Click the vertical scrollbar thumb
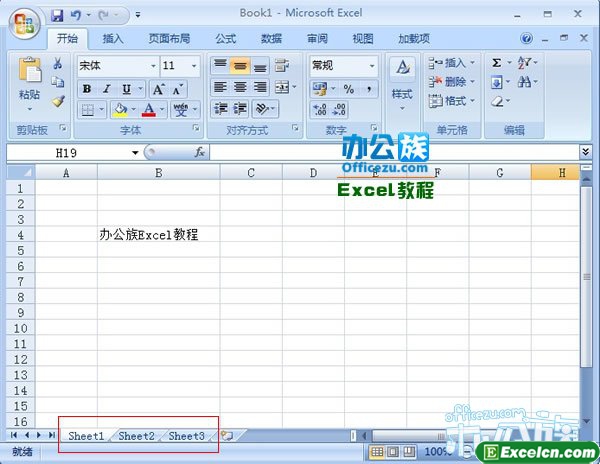The height and width of the screenshot is (464, 600). (x=586, y=276)
